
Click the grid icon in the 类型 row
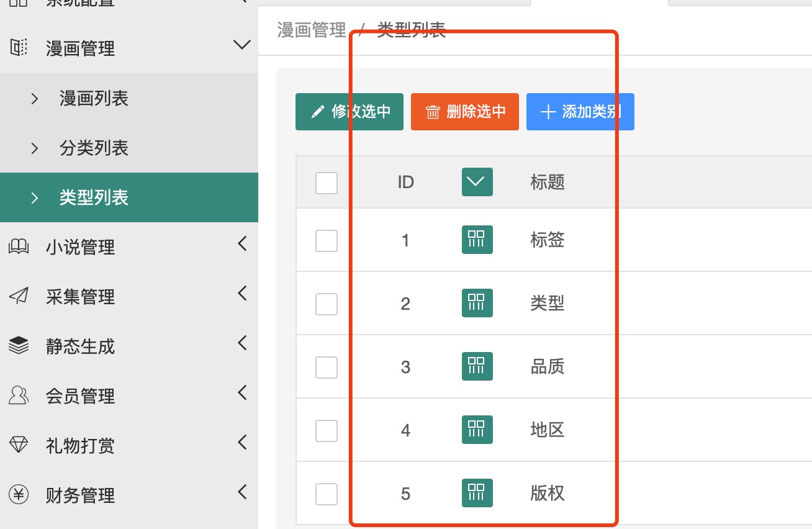477,303
